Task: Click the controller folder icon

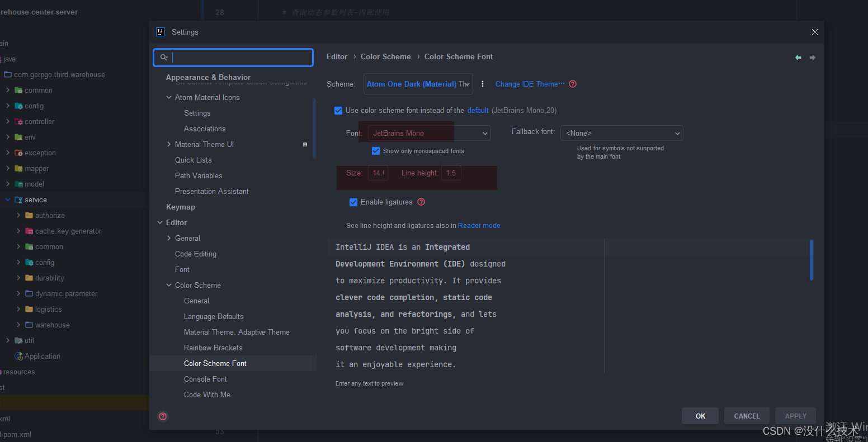Action: (18, 121)
